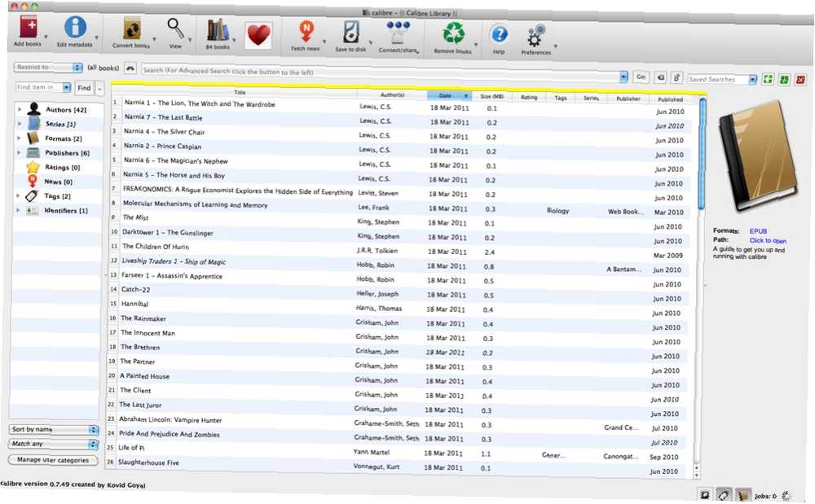Click the red heart donate icon
815x504 pixels.
coord(258,36)
